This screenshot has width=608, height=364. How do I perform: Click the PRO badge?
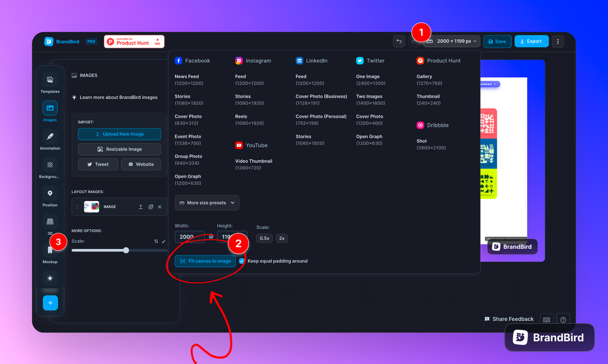(x=91, y=42)
